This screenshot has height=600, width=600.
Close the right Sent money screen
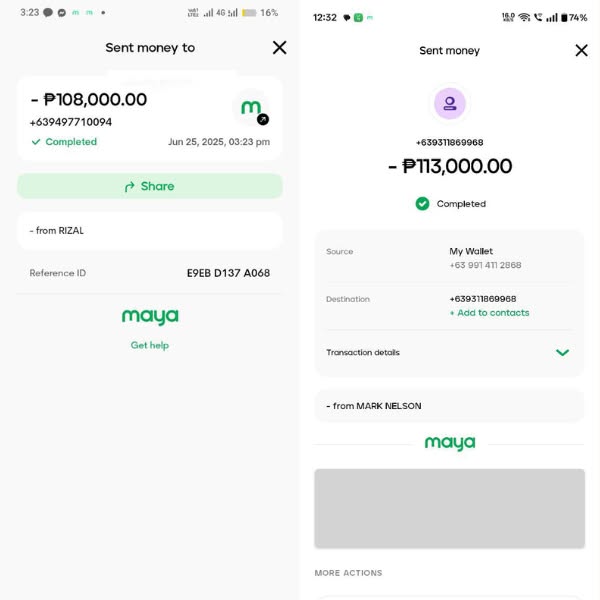581,50
